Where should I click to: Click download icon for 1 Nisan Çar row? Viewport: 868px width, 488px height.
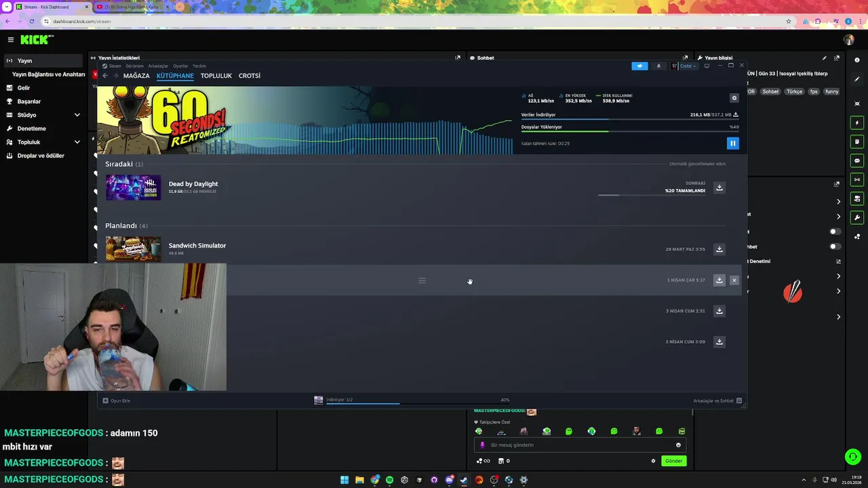point(719,280)
